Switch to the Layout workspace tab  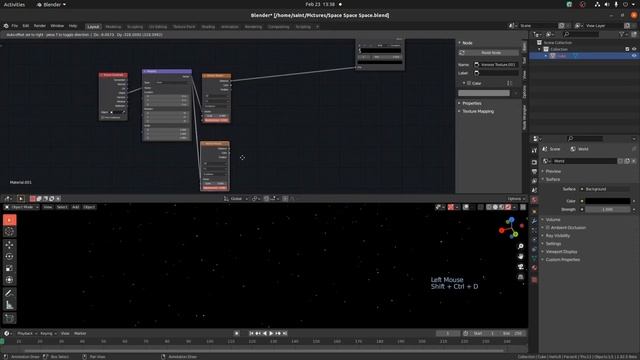[93, 27]
